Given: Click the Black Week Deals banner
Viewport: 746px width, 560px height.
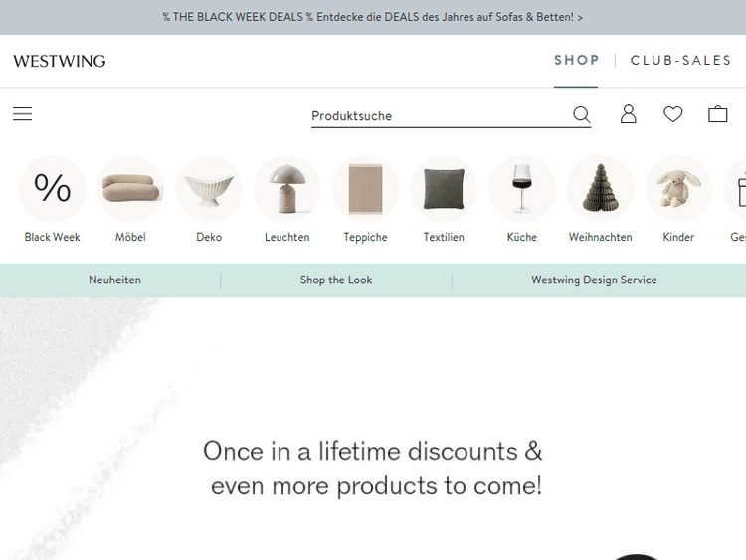Looking at the screenshot, I should pos(373,17).
